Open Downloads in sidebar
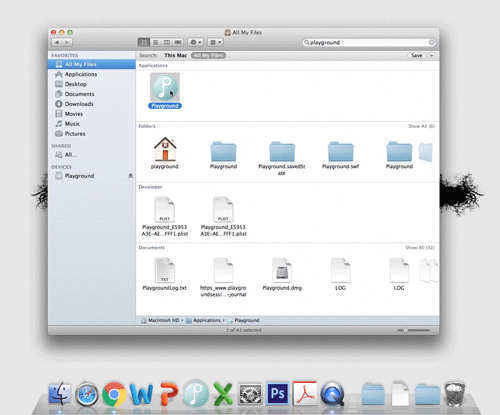This screenshot has height=415, width=500. [x=92, y=104]
